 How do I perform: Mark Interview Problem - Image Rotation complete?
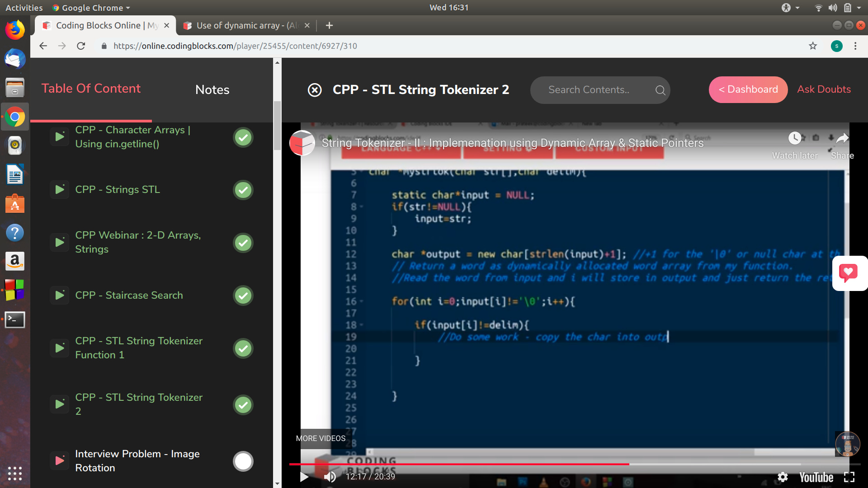click(243, 461)
